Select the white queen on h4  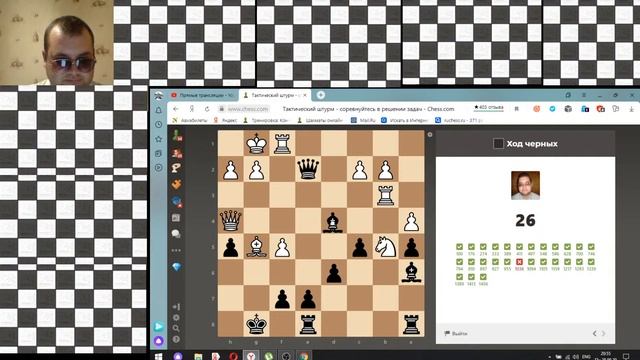(x=231, y=221)
